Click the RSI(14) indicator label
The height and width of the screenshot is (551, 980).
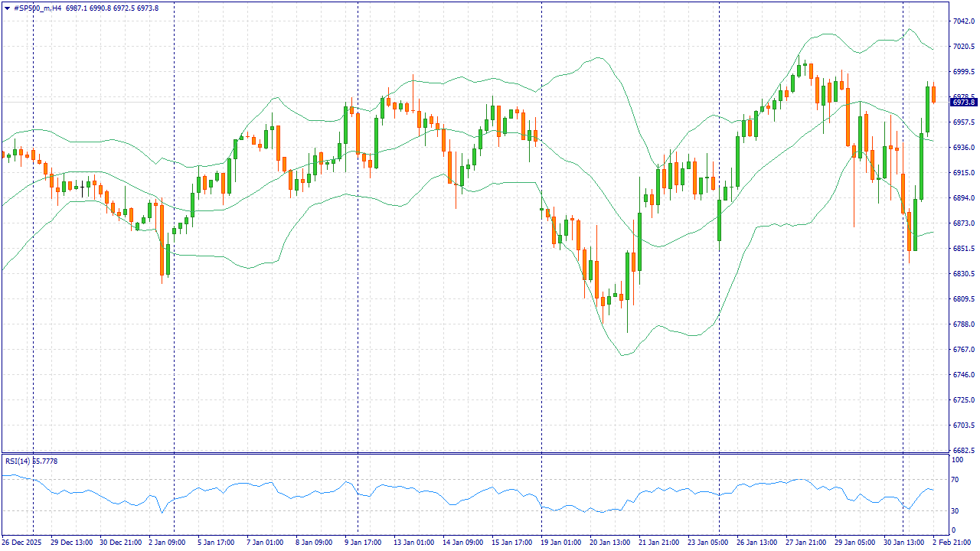tap(18, 461)
